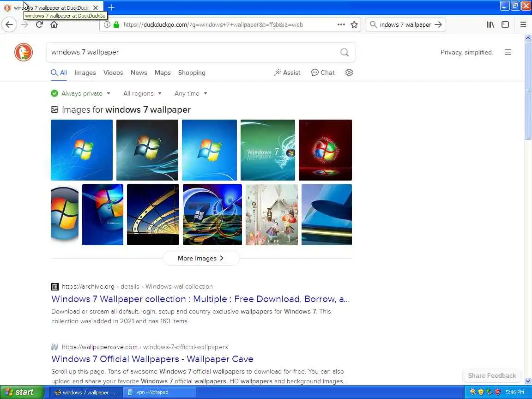Viewport: 532px width, 399px height.
Task: Open the Library icon in Firefox toolbar
Action: 490,24
